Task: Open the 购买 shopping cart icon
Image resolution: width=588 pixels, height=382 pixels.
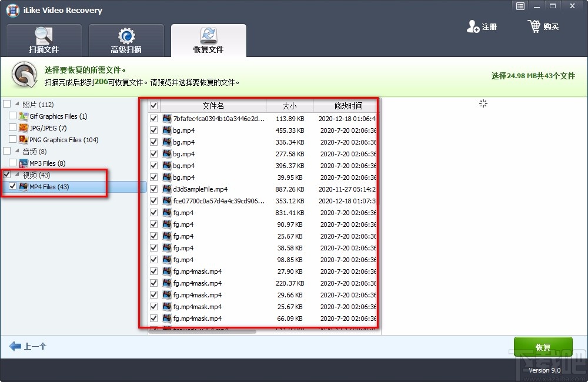Action: 535,26
